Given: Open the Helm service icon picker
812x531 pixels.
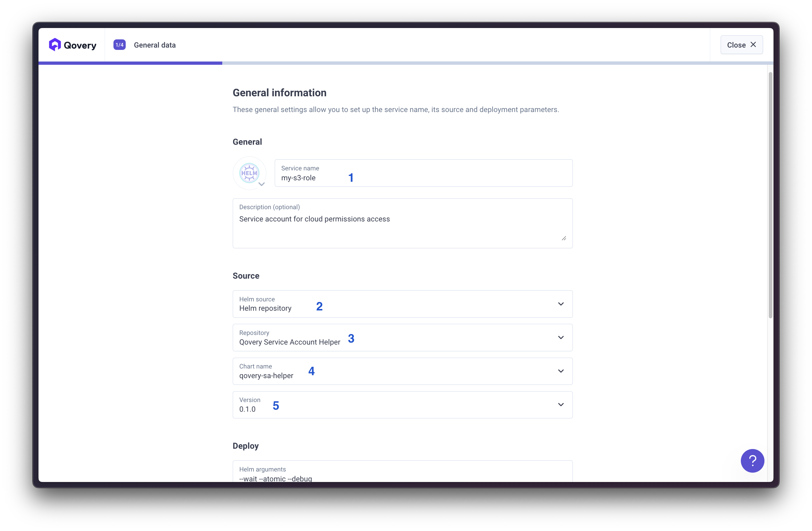Looking at the screenshot, I should click(x=249, y=173).
